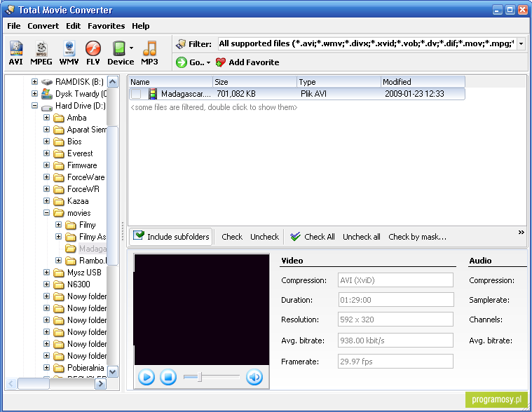Click the video Compression field AVI (XviD)
The image size is (532, 412).
coord(395,280)
